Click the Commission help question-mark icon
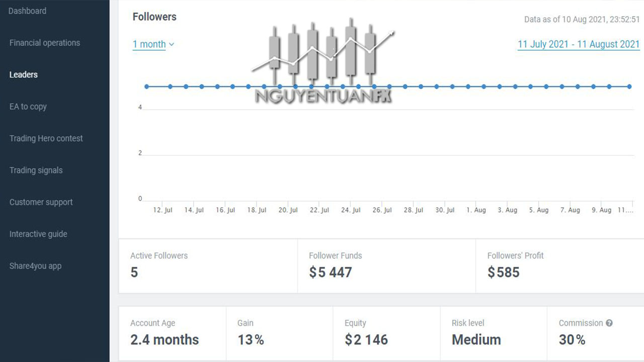Image resolution: width=644 pixels, height=362 pixels. click(609, 323)
